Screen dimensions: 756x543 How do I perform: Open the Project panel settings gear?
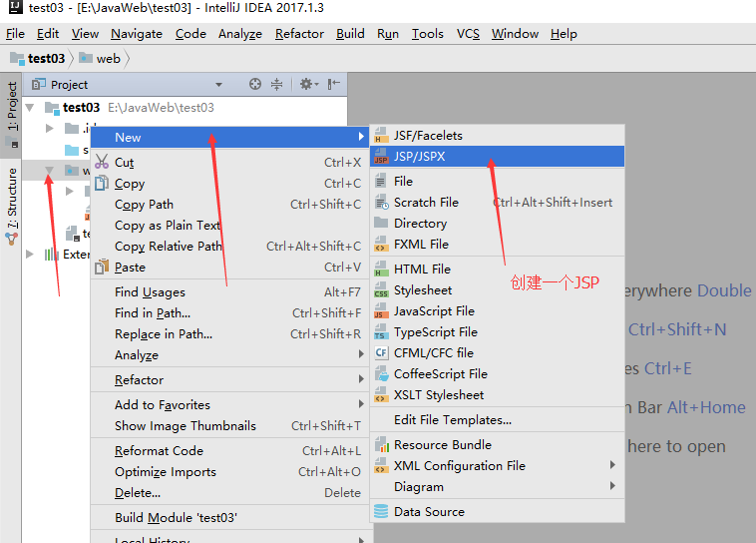click(306, 85)
